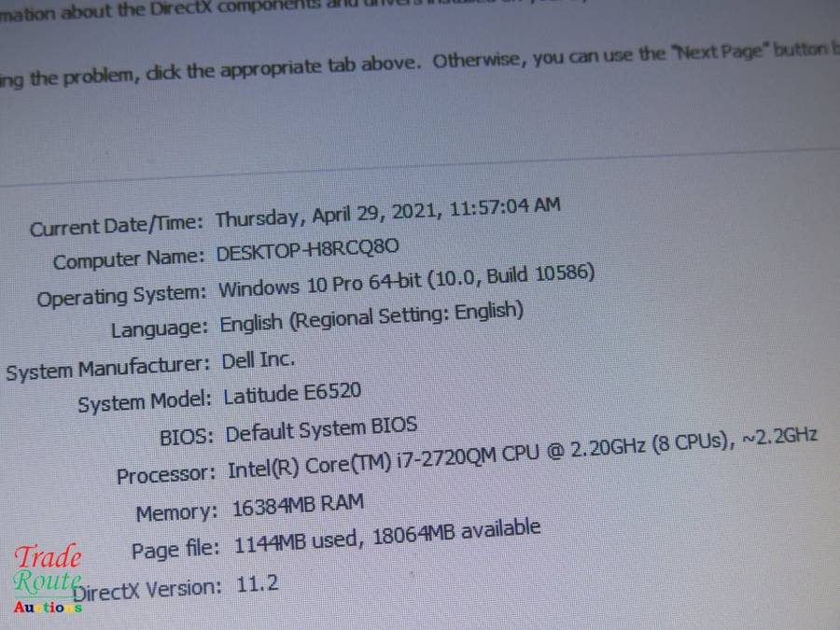Click the Trade Route Auctions watermark logo

pos(48,581)
